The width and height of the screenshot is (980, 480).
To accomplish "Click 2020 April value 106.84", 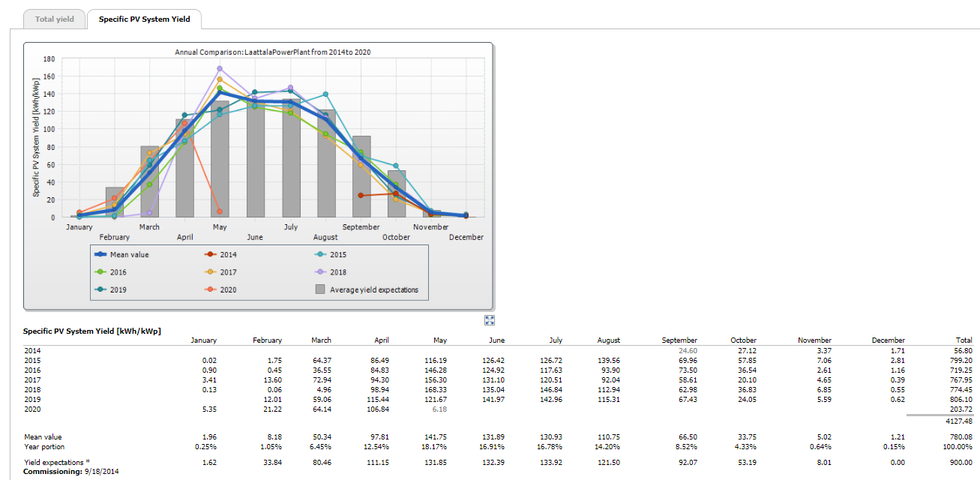I will click(377, 409).
